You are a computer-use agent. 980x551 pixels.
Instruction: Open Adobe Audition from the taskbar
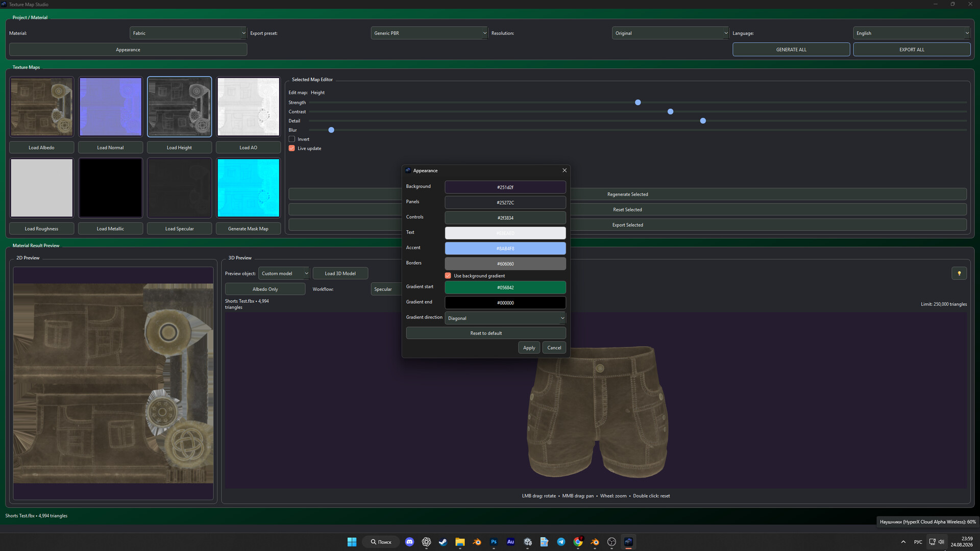pos(510,542)
